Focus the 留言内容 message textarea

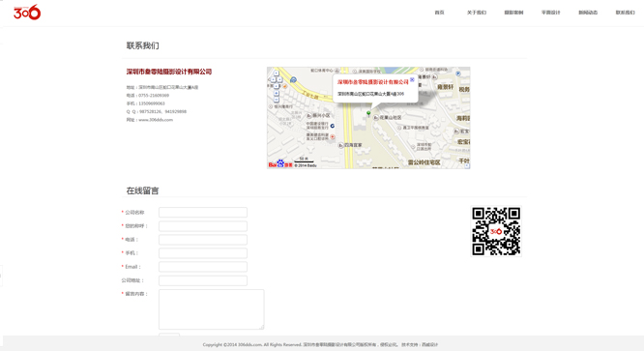(212, 309)
